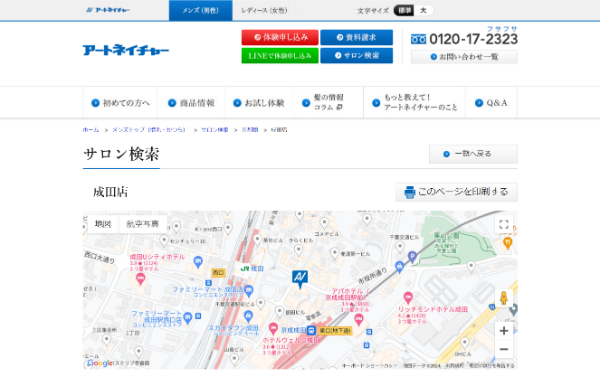Click ファミリーマート 成田店 store pin

(249, 291)
